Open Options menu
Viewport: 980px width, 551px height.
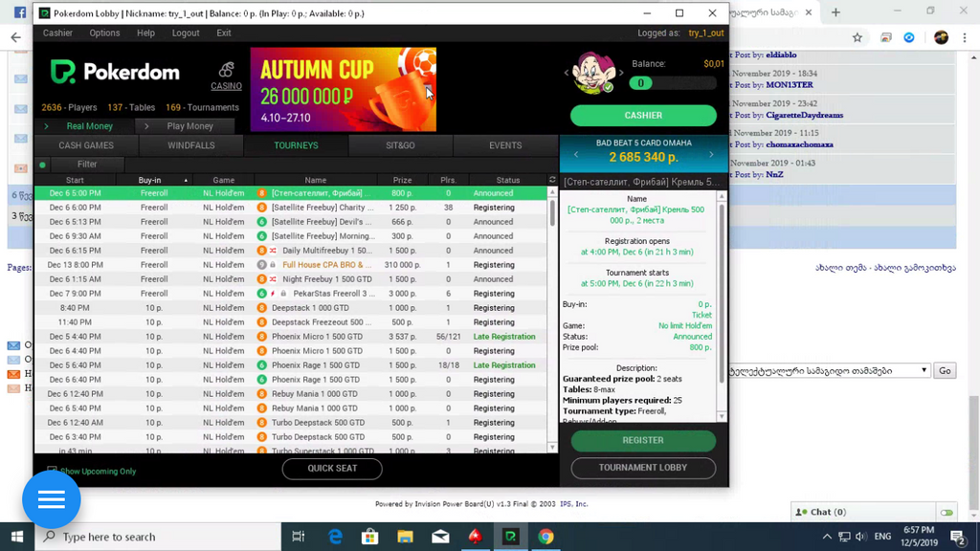point(104,33)
